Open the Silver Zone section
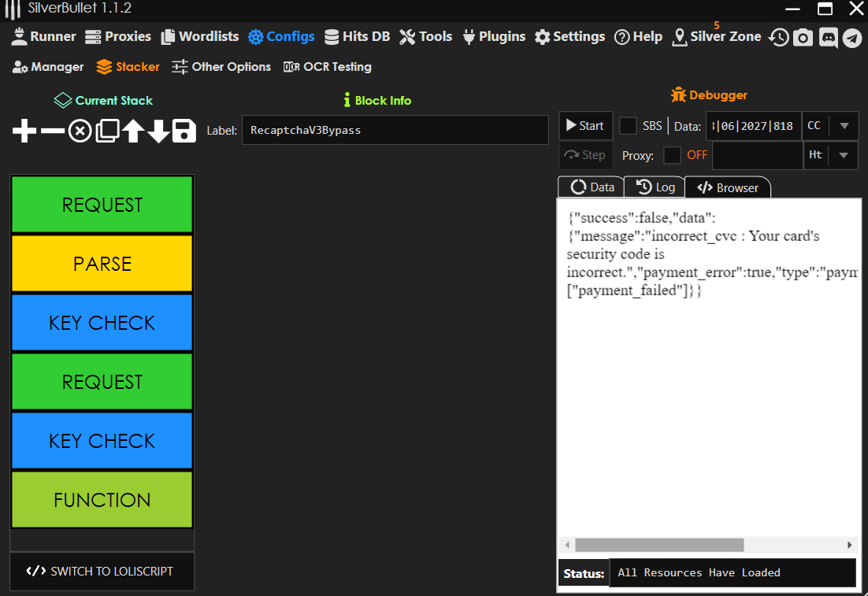868x596 pixels. [x=716, y=36]
